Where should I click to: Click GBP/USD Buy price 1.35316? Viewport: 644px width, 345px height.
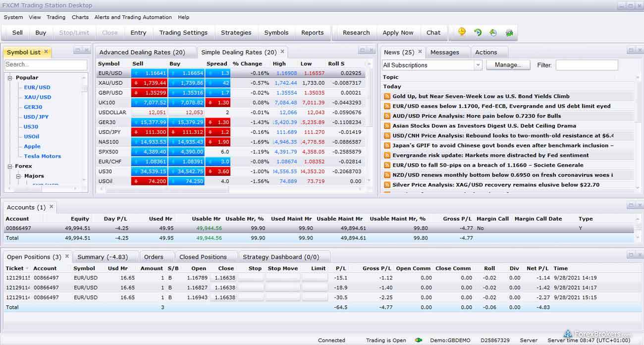[x=186, y=93]
